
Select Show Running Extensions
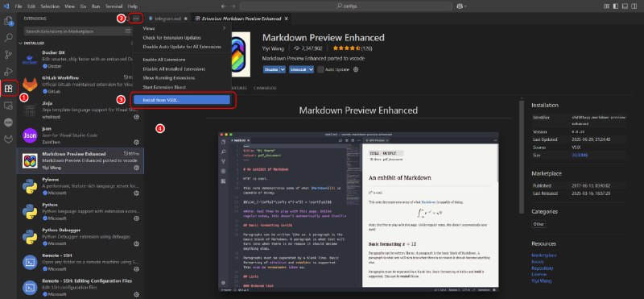tap(182, 77)
